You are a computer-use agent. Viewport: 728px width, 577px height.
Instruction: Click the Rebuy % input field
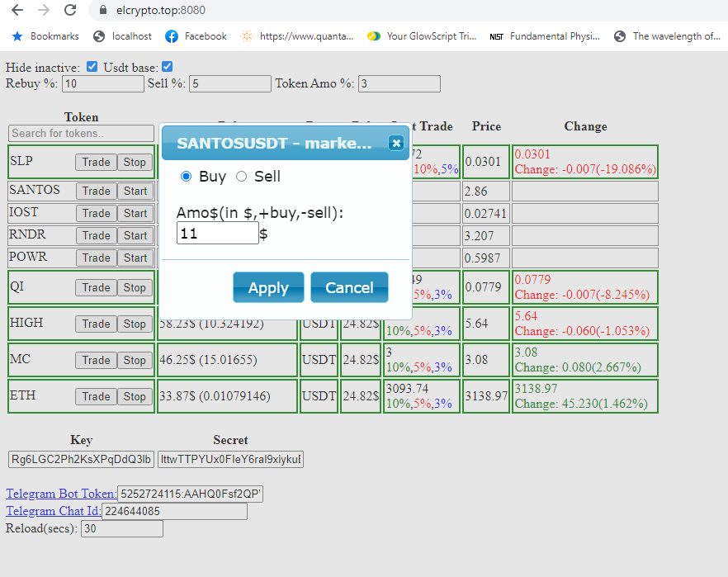tap(103, 83)
